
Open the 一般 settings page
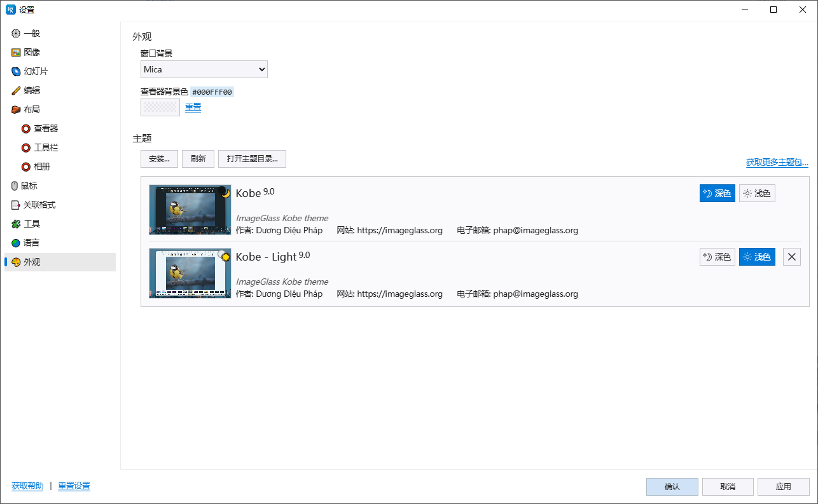pyautogui.click(x=60, y=33)
